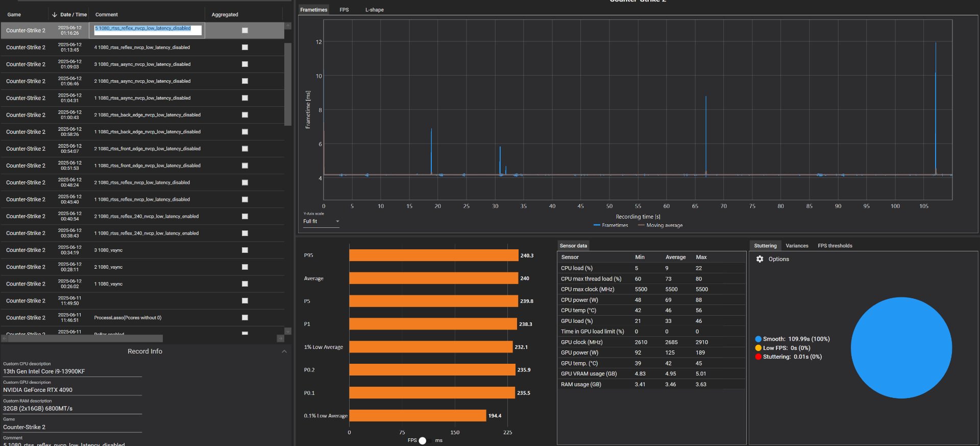Check Aggregated box for 2 1080_rtss_async record
This screenshot has height=446, width=980.
[x=245, y=81]
